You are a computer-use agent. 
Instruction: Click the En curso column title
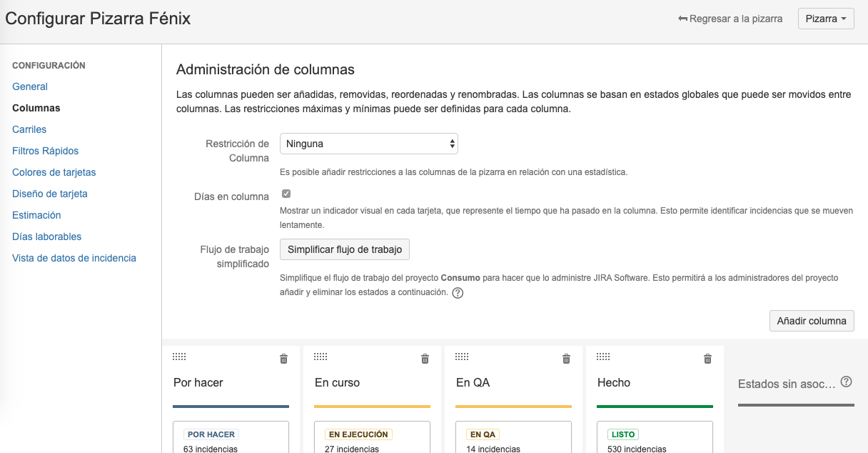click(338, 383)
